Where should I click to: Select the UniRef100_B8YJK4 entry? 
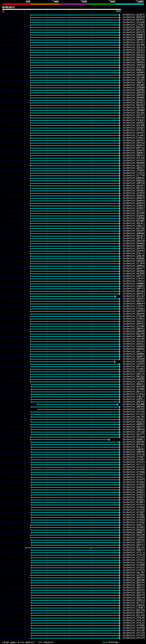pyautogui.click(x=134, y=366)
